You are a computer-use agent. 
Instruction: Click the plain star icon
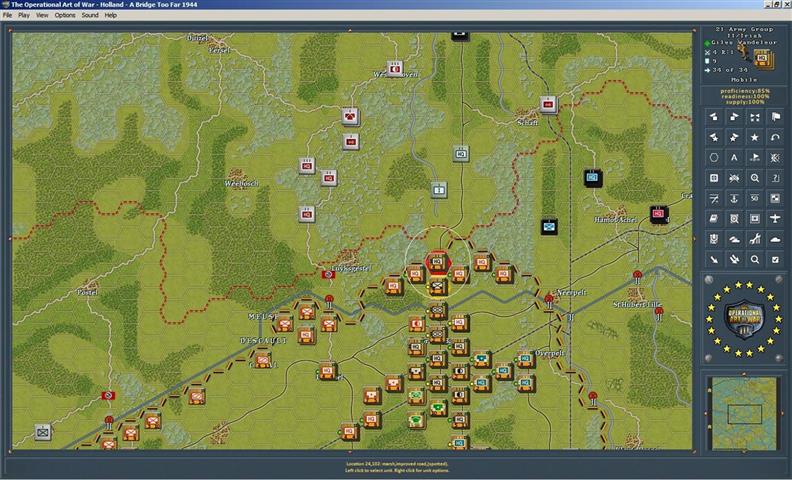point(755,137)
